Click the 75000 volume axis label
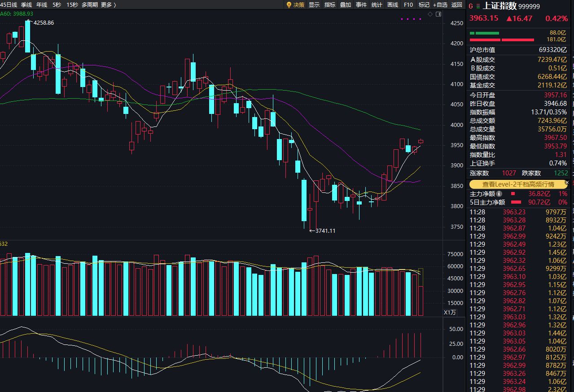The width and height of the screenshot is (574, 392). click(455, 254)
